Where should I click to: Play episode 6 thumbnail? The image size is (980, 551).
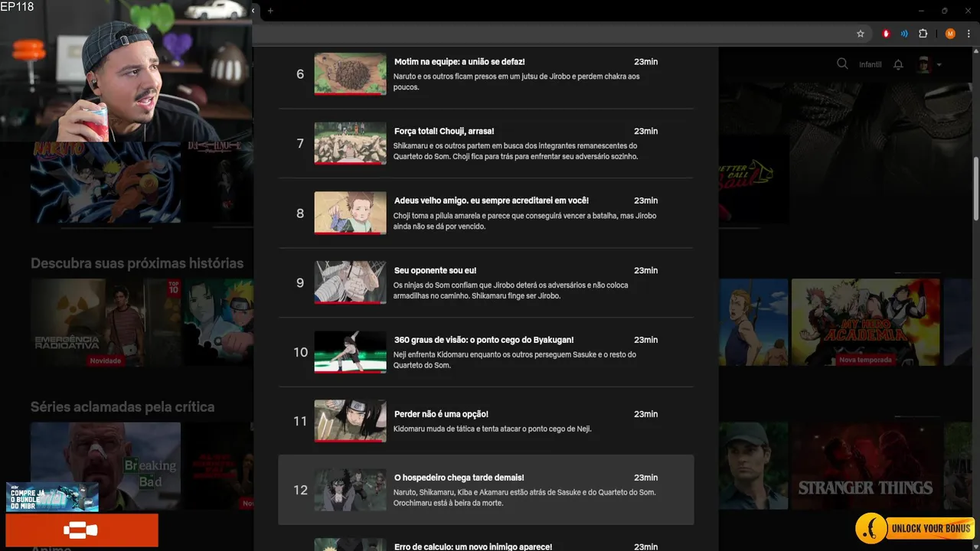[x=350, y=73]
